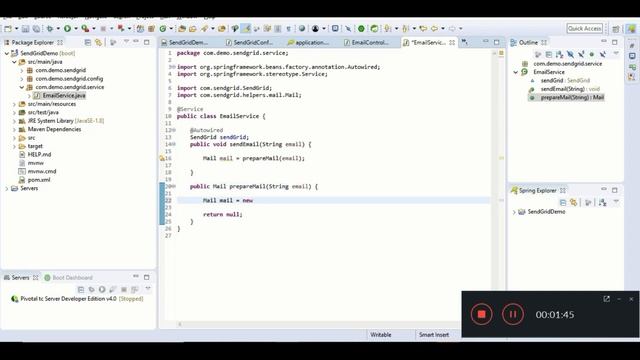640x360 pixels.
Task: Click the Run (green play) toolbar icon
Action: click(x=67, y=28)
